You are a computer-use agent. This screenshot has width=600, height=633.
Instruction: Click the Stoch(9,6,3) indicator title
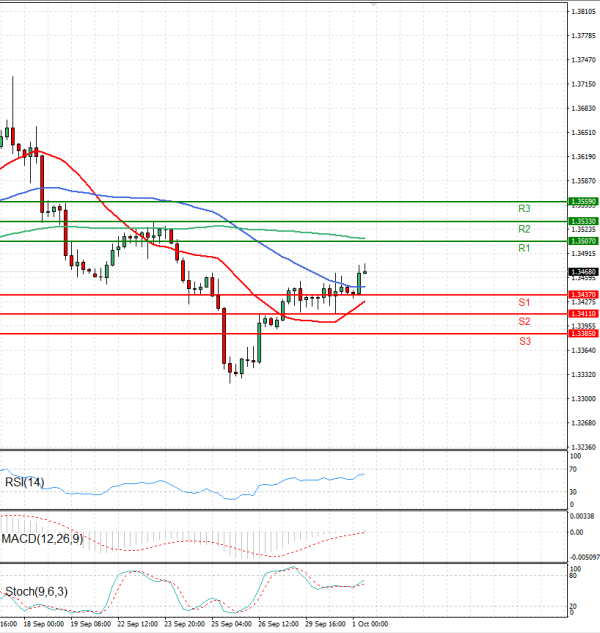[x=36, y=592]
